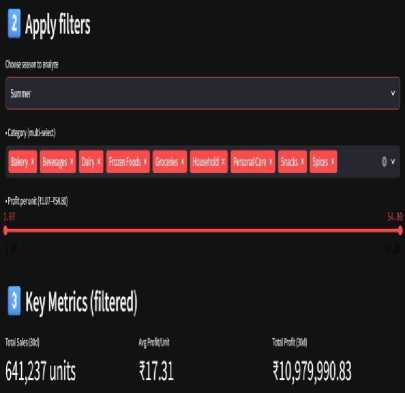The image size is (405, 393).
Task: Click the Apply filters heading
Action: (x=57, y=25)
